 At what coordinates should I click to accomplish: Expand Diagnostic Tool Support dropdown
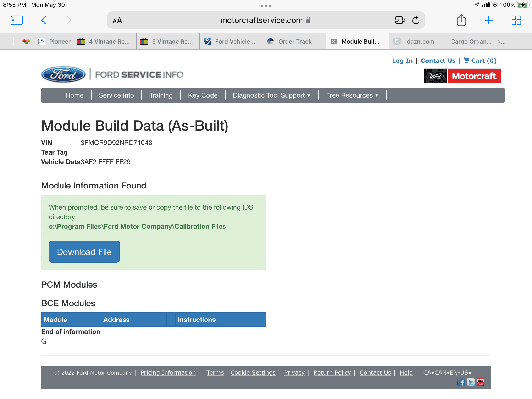pyautogui.click(x=271, y=95)
